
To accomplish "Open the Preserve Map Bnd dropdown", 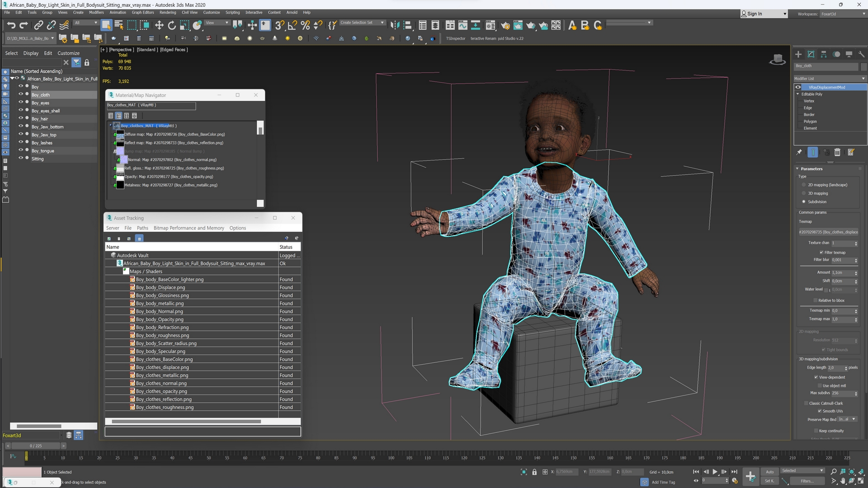I will pyautogui.click(x=847, y=419).
